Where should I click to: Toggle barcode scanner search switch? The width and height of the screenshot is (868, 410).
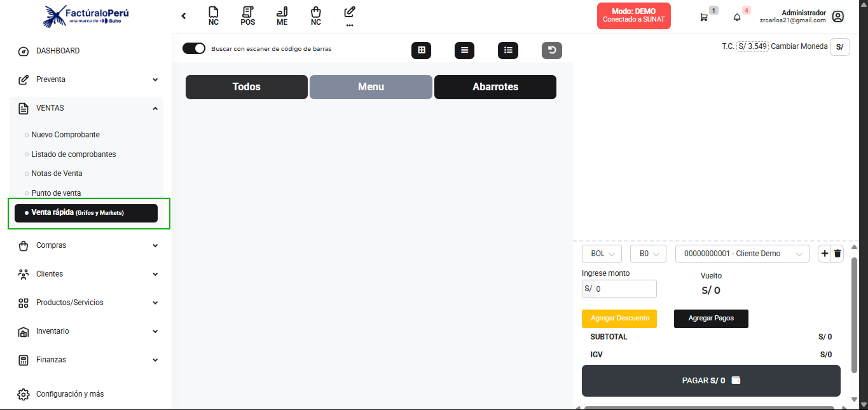pyautogui.click(x=194, y=48)
